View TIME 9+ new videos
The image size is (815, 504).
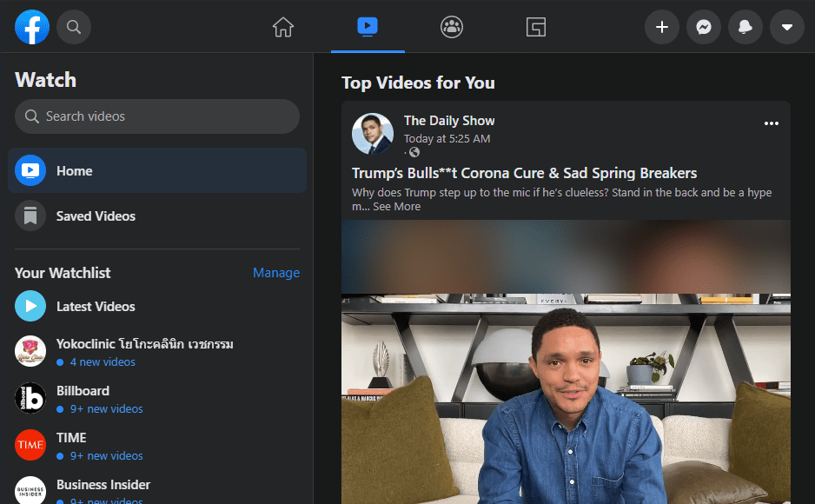(106, 455)
